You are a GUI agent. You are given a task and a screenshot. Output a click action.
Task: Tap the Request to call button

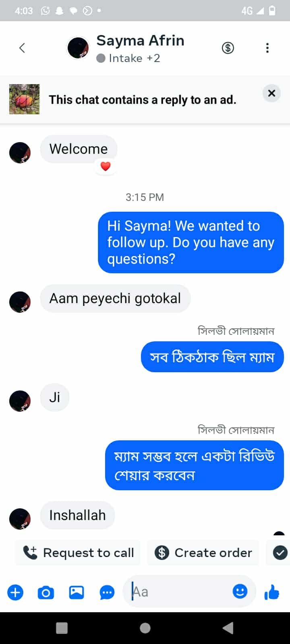click(79, 553)
